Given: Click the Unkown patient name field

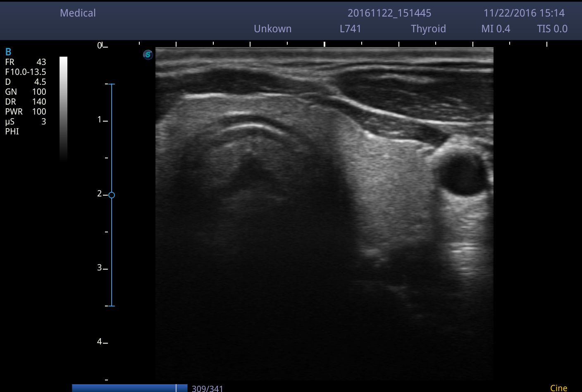Looking at the screenshot, I should click(x=273, y=29).
